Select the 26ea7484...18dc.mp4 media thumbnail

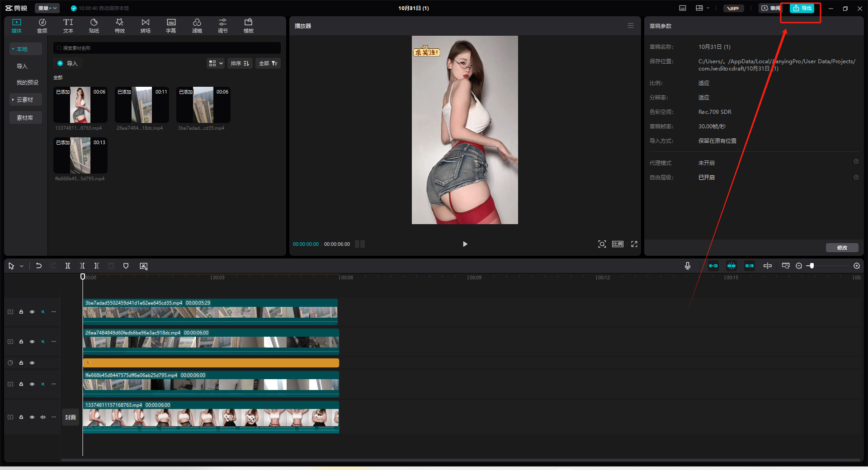pos(142,105)
